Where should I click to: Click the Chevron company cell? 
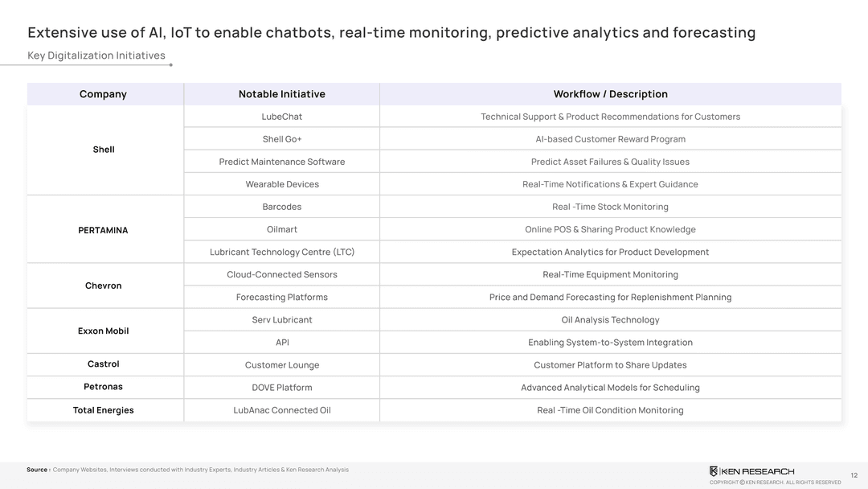(x=104, y=286)
